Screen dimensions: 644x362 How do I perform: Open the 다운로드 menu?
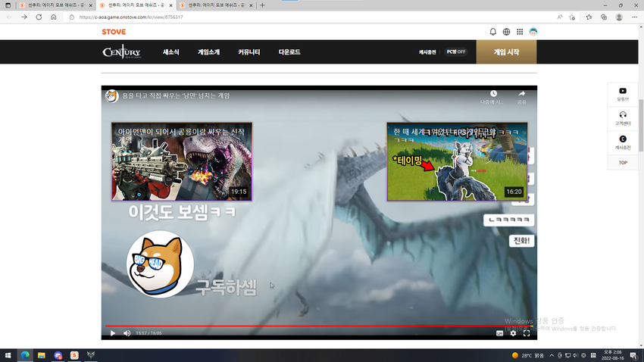[289, 52]
